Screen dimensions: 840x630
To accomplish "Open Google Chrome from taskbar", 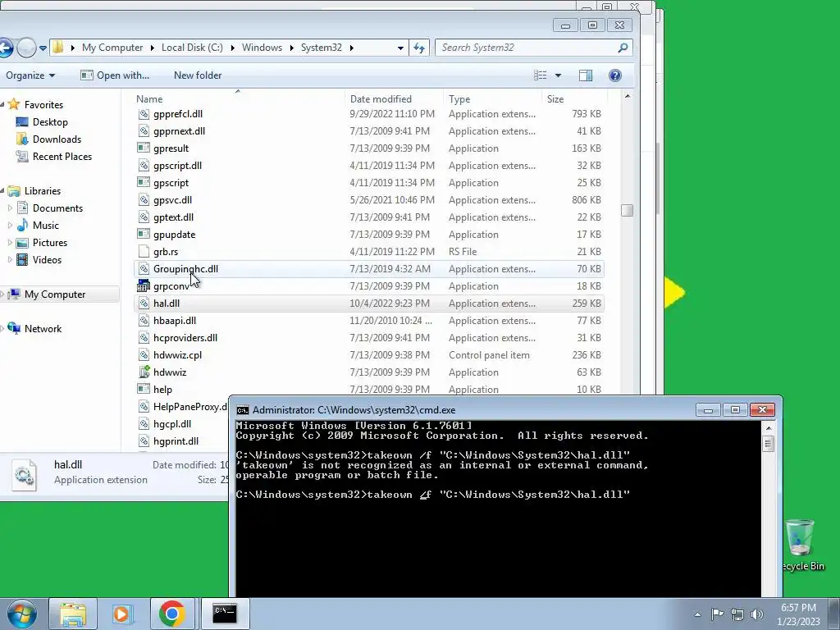I will click(x=172, y=614).
